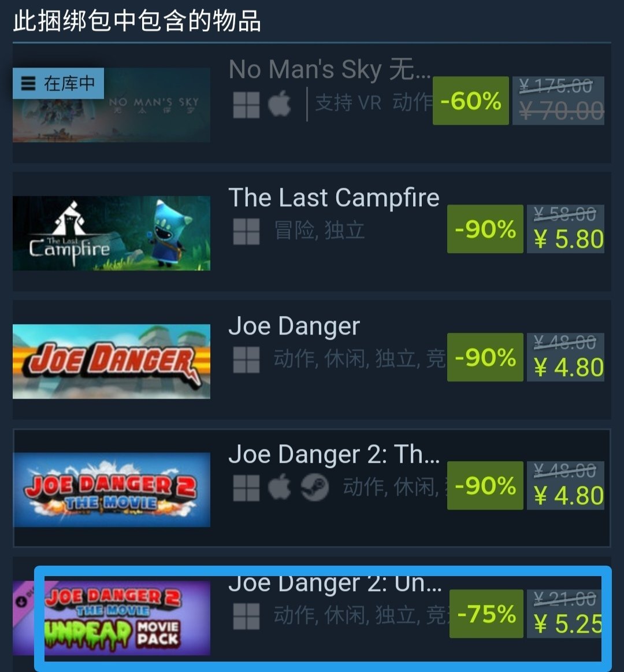Click the -75% discount badge
The width and height of the screenshot is (624, 672).
486,614
